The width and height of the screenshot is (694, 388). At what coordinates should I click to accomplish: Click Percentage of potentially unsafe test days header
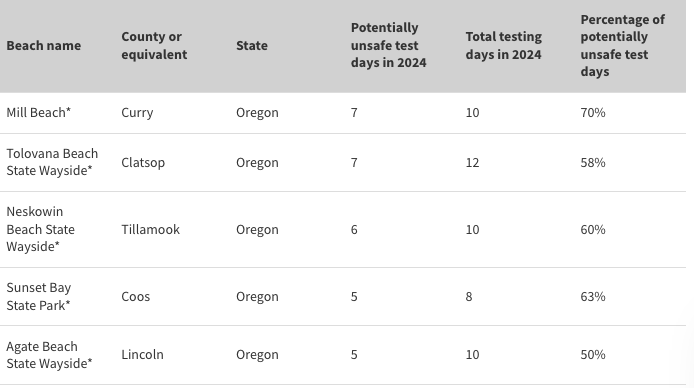pyautogui.click(x=622, y=46)
